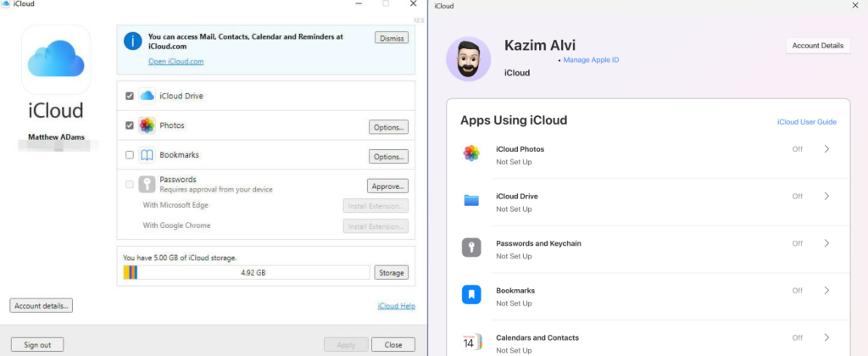Click the Off status for Passwords and Keychain
The height and width of the screenshot is (356, 868).
tap(797, 243)
